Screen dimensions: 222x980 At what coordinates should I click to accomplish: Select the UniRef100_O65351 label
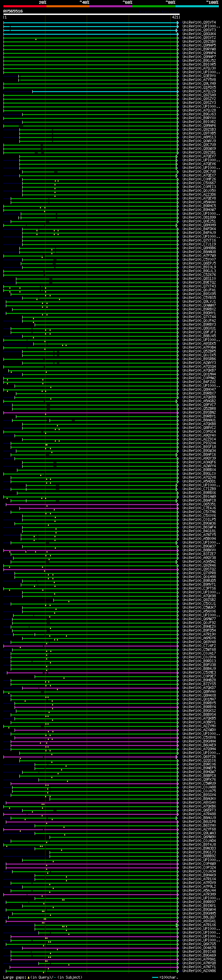tap(199, 504)
